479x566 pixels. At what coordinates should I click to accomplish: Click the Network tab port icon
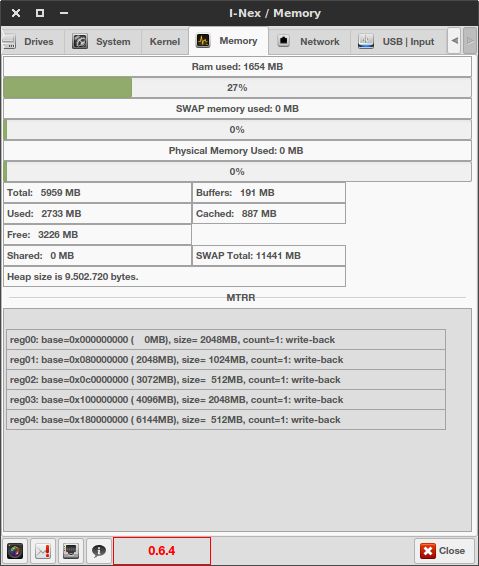pyautogui.click(x=284, y=41)
